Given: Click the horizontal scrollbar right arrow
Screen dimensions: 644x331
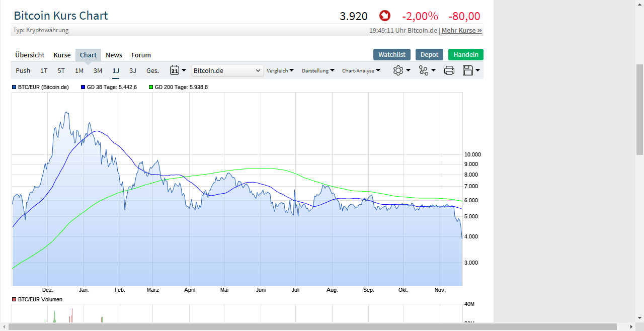Looking at the screenshot, I should (x=631, y=327).
